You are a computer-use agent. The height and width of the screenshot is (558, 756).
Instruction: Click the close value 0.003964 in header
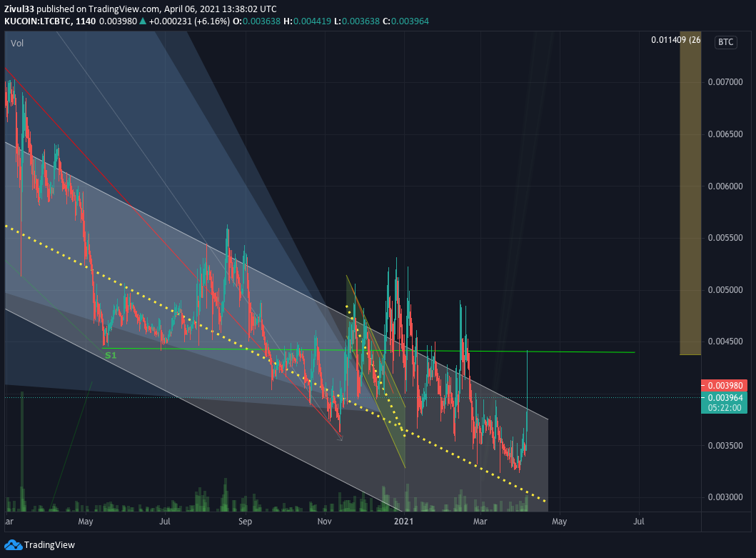[x=410, y=21]
